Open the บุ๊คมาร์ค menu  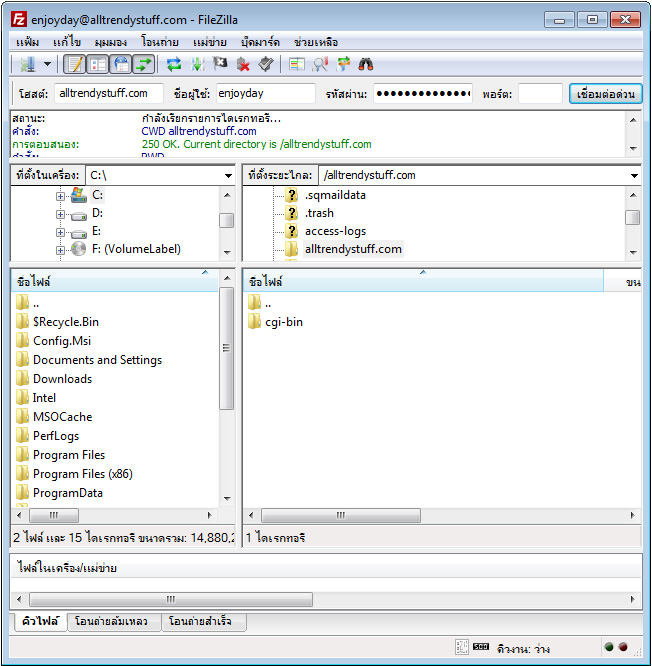pyautogui.click(x=260, y=42)
